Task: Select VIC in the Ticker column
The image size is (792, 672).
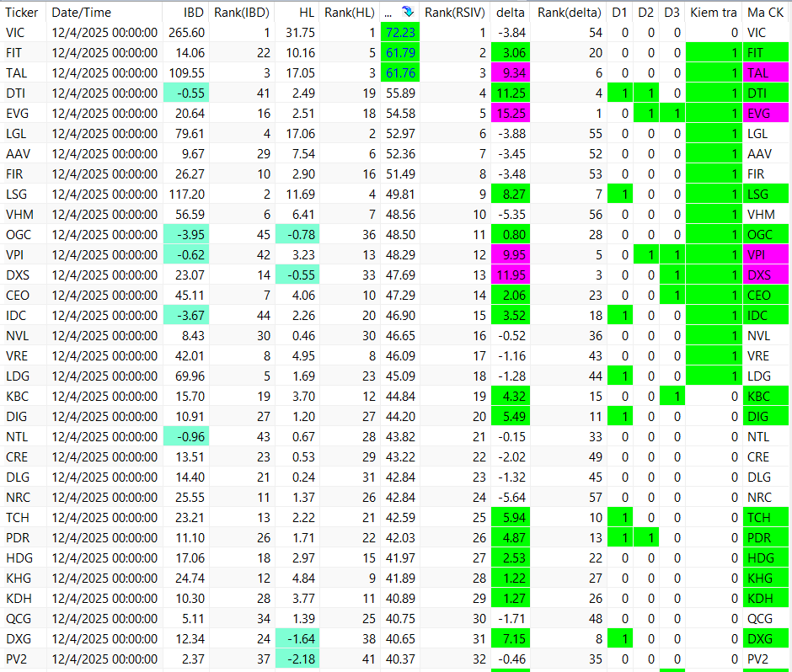Action: [x=15, y=33]
